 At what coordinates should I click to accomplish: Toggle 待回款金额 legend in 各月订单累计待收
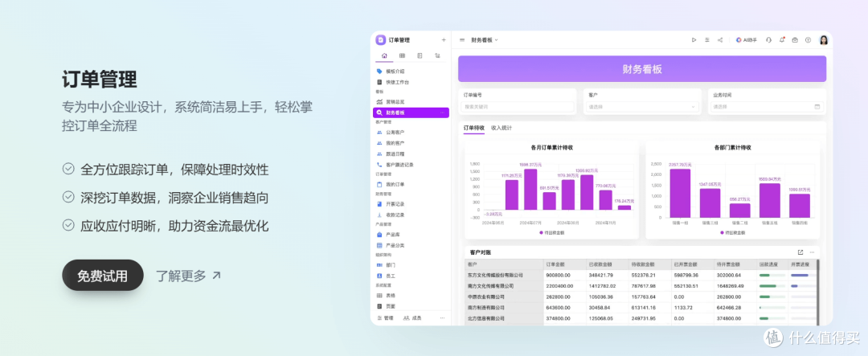(x=552, y=232)
